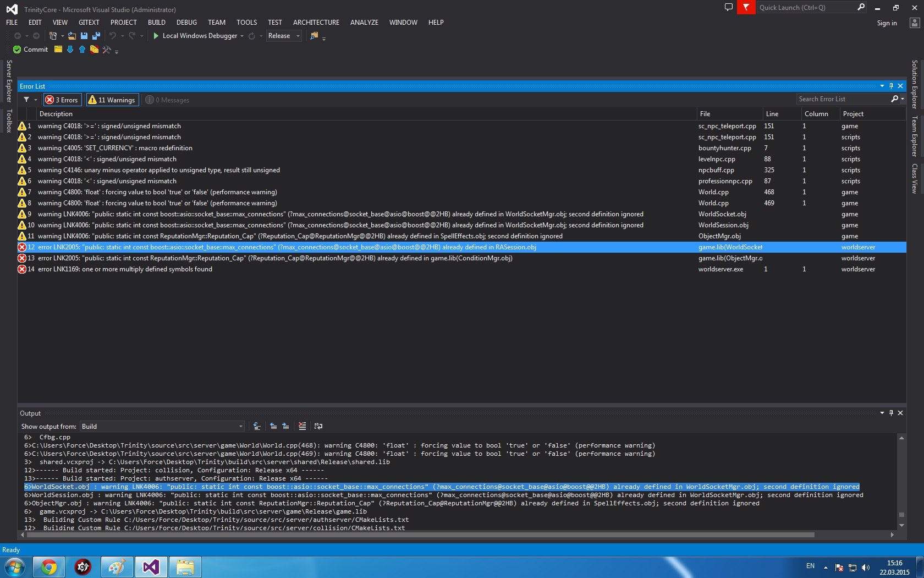Toggle the 0 Messages filter
Image resolution: width=924 pixels, height=578 pixels.
coord(167,100)
